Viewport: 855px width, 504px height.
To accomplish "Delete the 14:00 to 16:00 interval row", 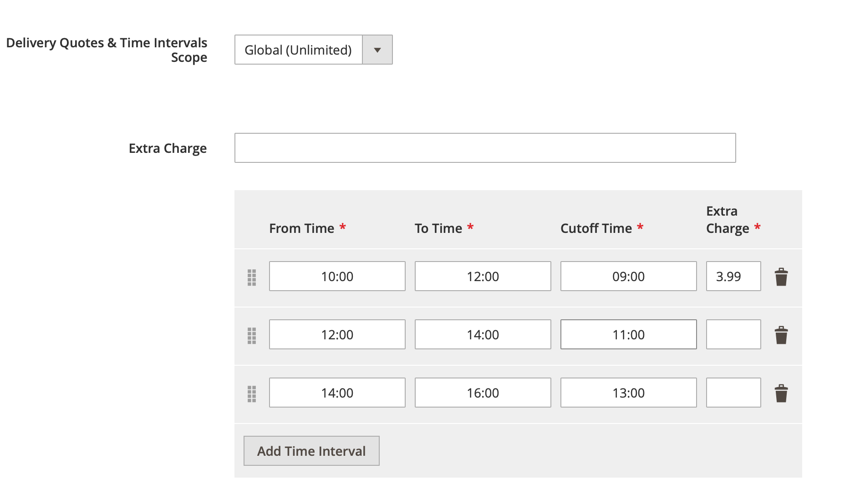I will 781,393.
